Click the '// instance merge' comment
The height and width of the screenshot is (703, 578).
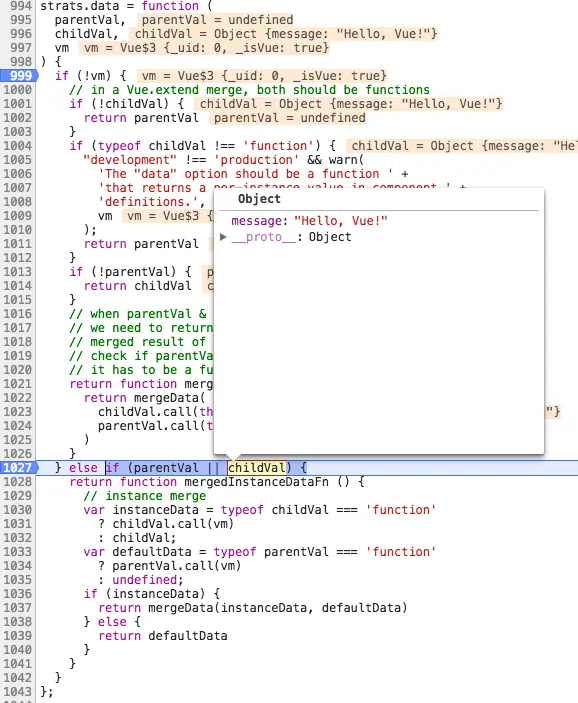(145, 496)
